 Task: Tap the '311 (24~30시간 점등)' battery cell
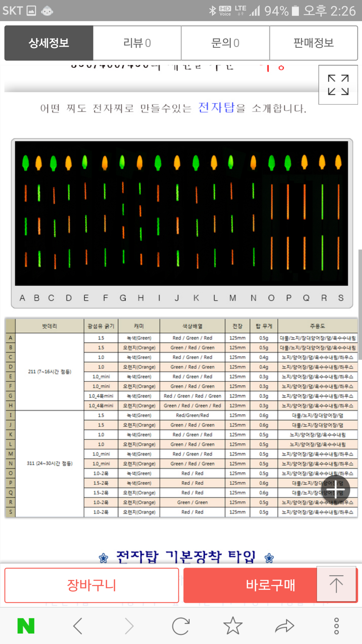tap(50, 463)
